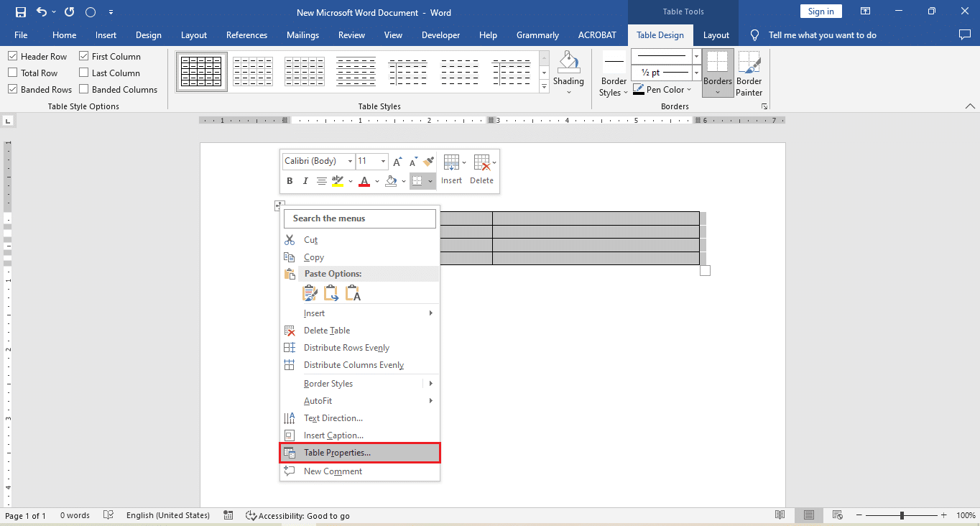
Task: Click the Border Painter tool
Action: (x=749, y=73)
